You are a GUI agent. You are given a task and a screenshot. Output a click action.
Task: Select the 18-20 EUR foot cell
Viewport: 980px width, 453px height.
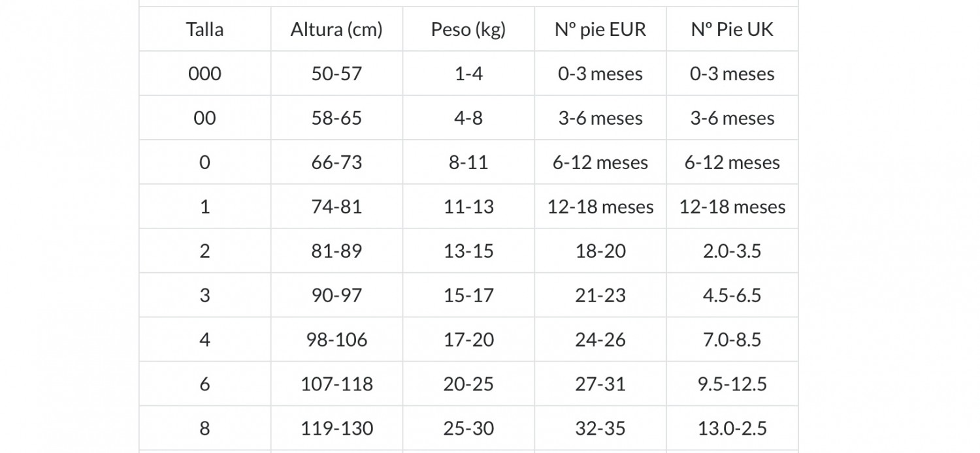[600, 251]
